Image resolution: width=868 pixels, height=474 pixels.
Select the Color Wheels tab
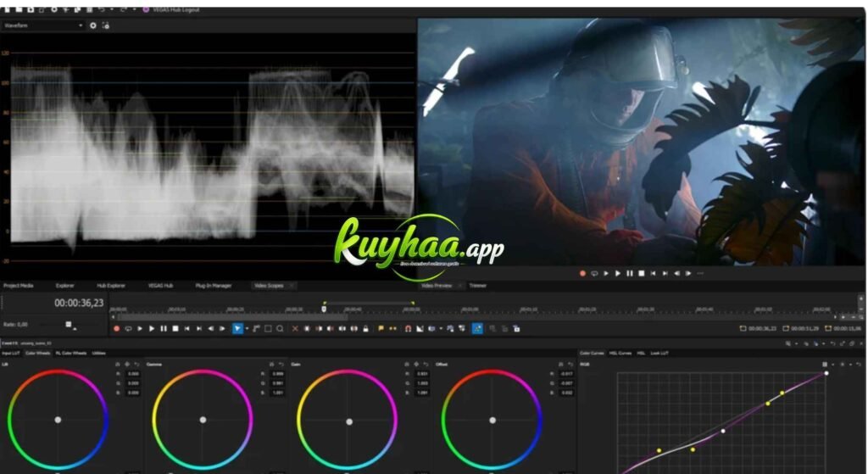coord(37,353)
